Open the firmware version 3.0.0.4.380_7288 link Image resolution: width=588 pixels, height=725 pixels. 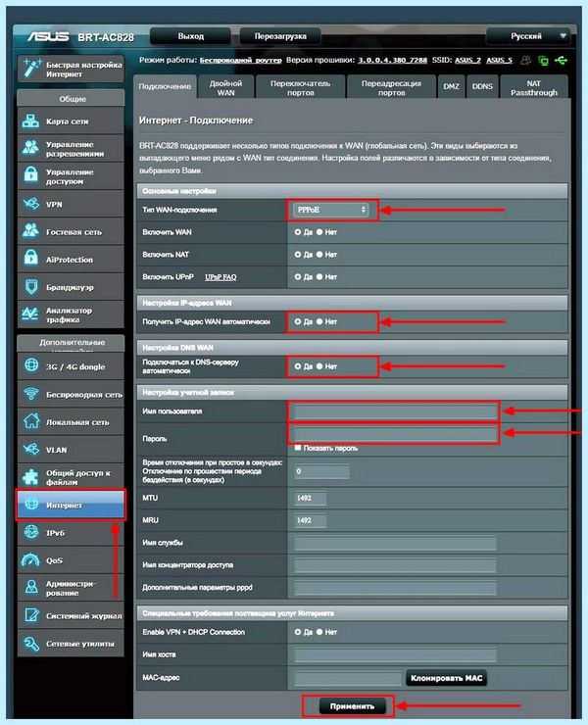click(x=392, y=60)
